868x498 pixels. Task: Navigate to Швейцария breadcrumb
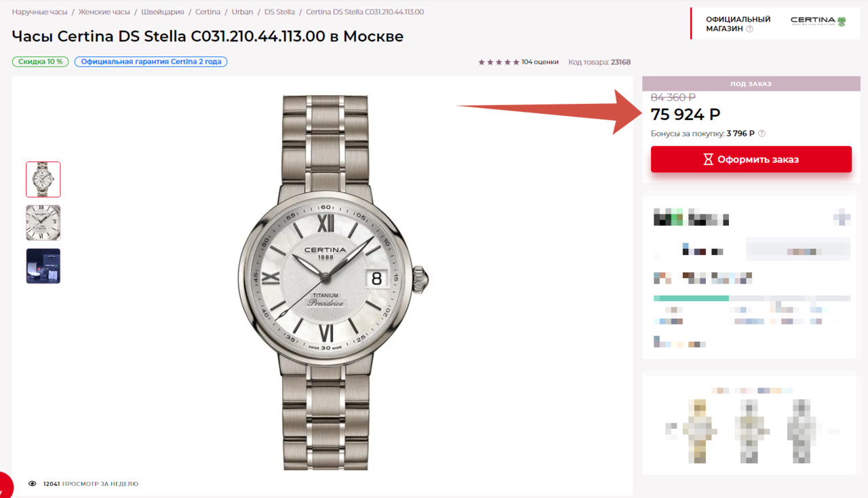[x=163, y=12]
